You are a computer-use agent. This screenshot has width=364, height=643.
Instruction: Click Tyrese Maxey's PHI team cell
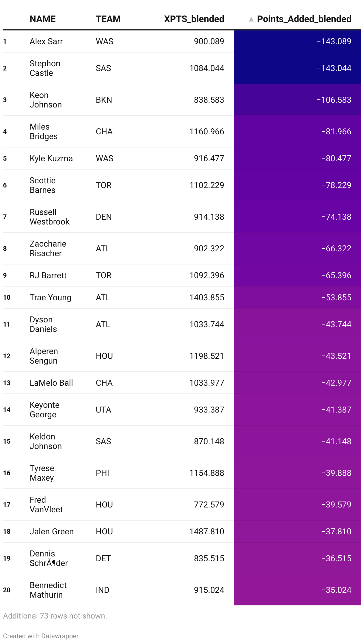102,473
